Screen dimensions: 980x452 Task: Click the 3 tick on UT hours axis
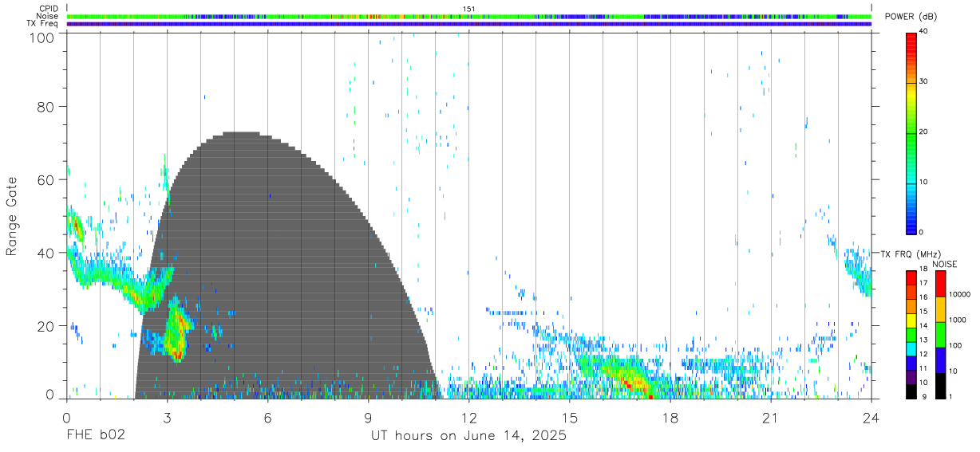click(x=167, y=418)
